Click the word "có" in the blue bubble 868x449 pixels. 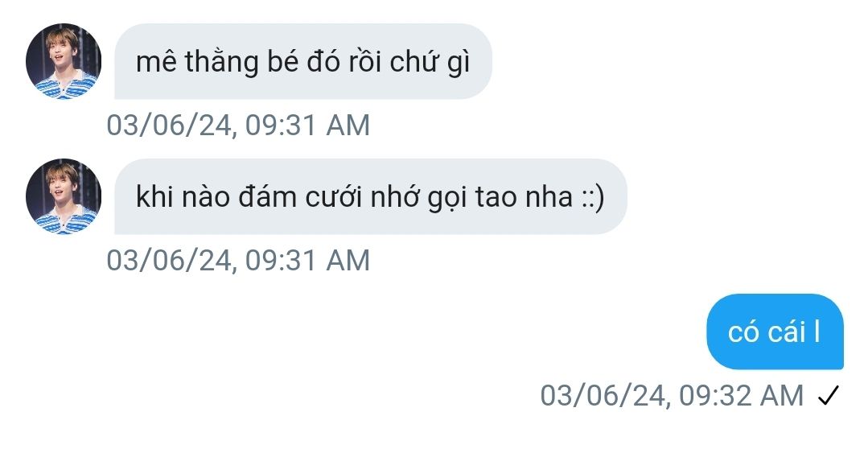pyautogui.click(x=743, y=332)
